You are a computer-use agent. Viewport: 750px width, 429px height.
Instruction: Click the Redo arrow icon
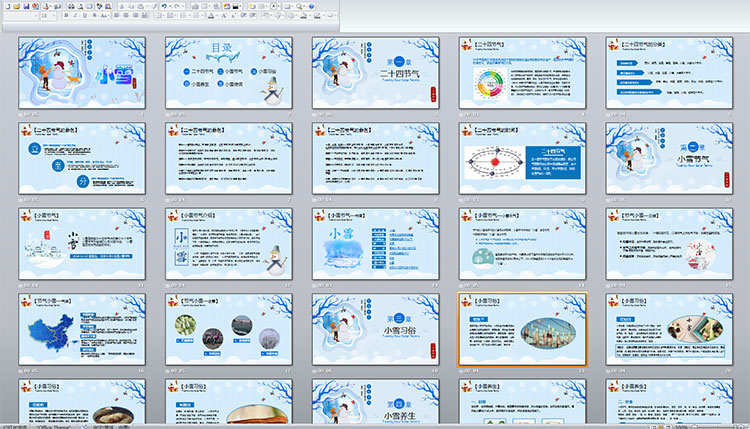click(x=176, y=6)
